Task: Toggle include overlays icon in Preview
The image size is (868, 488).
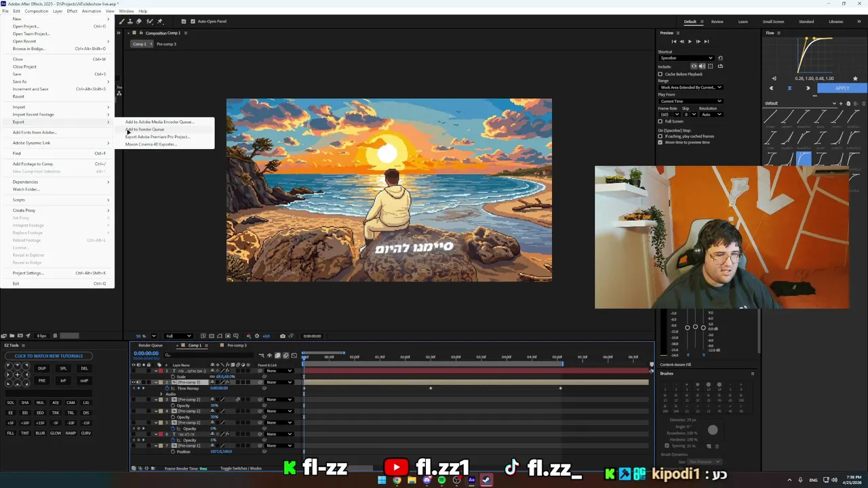Action: click(x=710, y=66)
